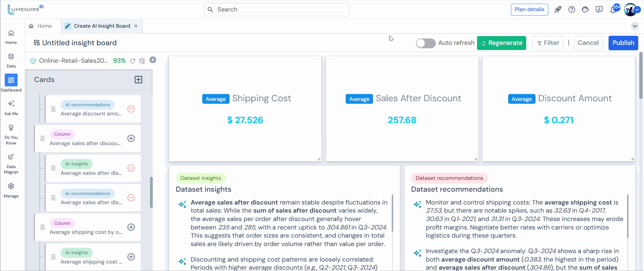Open the notifications bell

click(x=613, y=9)
